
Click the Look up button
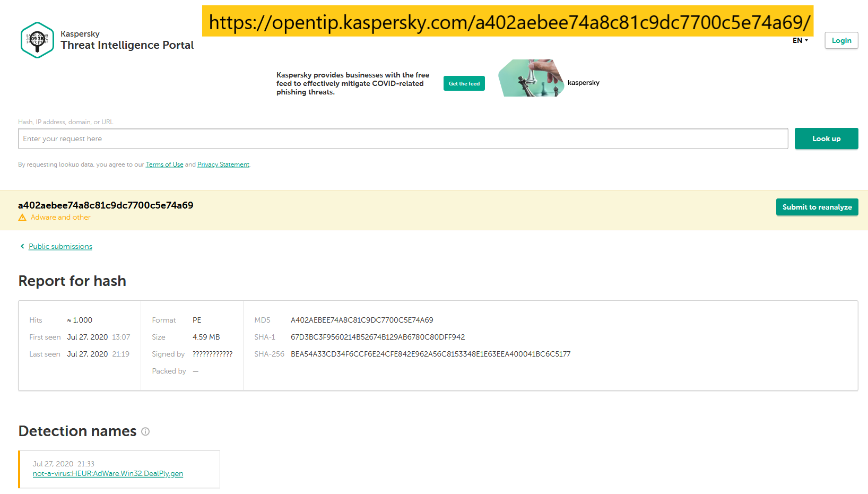[826, 138]
